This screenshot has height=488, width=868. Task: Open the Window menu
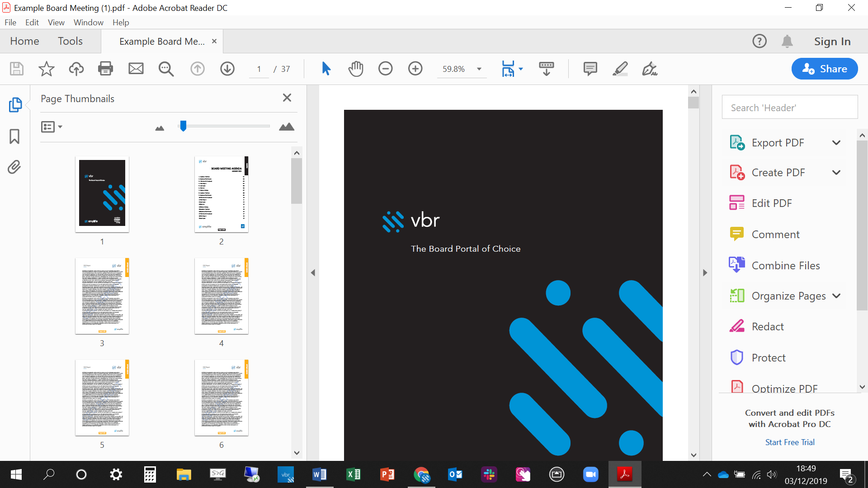[89, 23]
